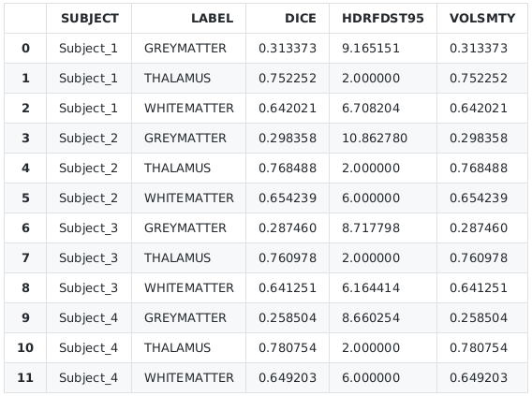Click HDRFDST95 value 6.708204
This screenshot has width=532, height=396.
pos(371,109)
